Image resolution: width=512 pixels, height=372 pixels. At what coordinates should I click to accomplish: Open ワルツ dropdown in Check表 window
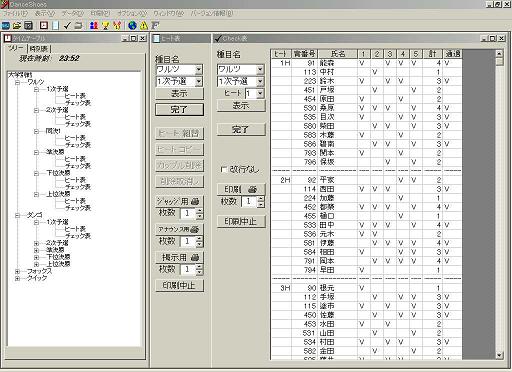(260, 69)
